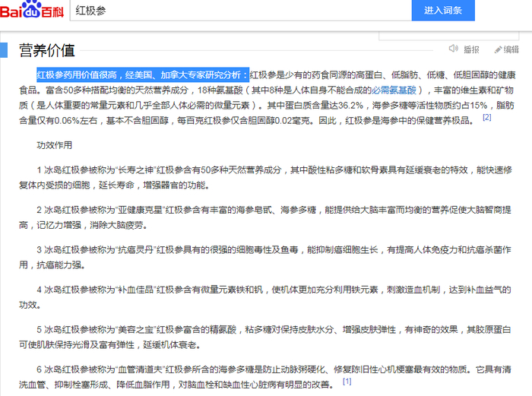Image resolution: width=532 pixels, height=396 pixels.
Task: Click the 播报 text link
Action: [471, 49]
